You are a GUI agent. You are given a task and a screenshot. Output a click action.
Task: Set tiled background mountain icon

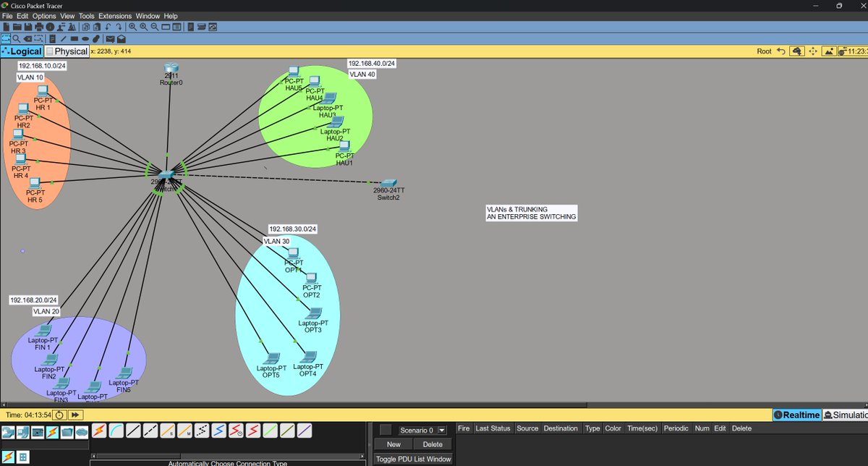[x=829, y=51]
